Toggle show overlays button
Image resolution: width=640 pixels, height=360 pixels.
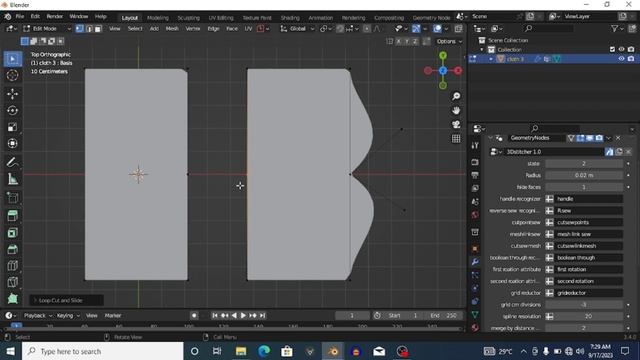437,29
